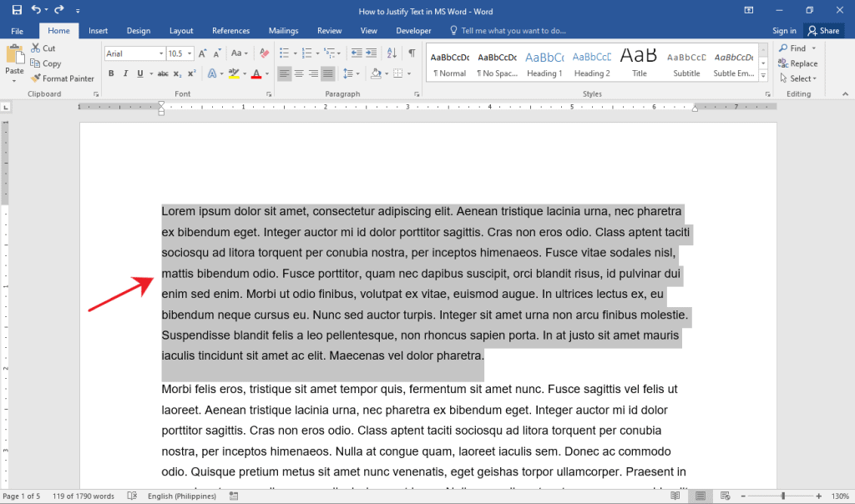Click the zoom slider handle
This screenshot has height=504, width=855.
click(x=785, y=495)
